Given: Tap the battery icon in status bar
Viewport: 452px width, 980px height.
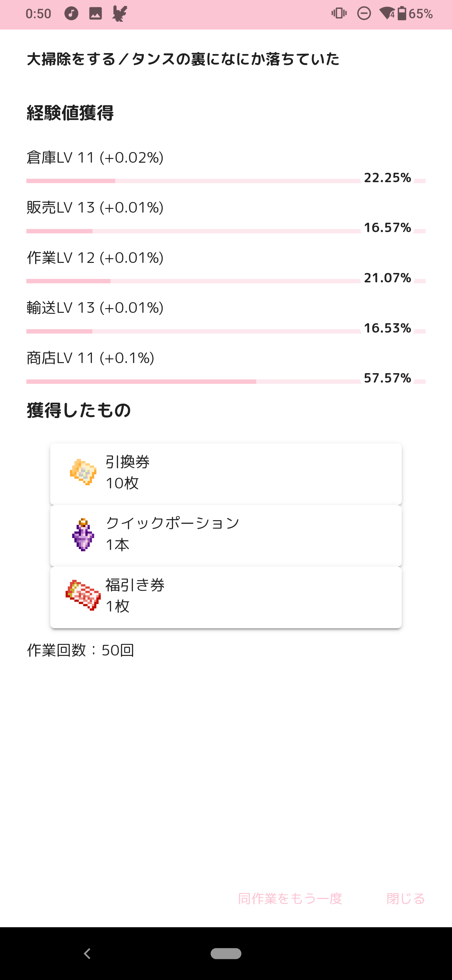Looking at the screenshot, I should point(402,14).
